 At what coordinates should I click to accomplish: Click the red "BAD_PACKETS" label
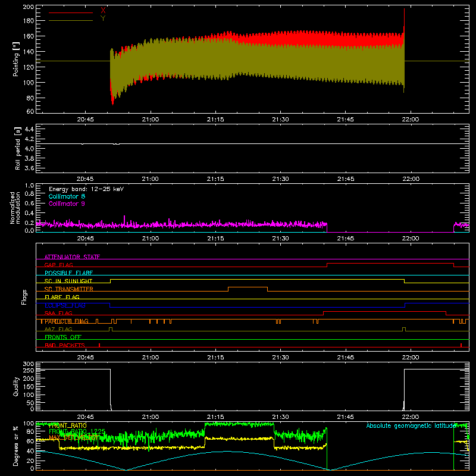(65, 346)
